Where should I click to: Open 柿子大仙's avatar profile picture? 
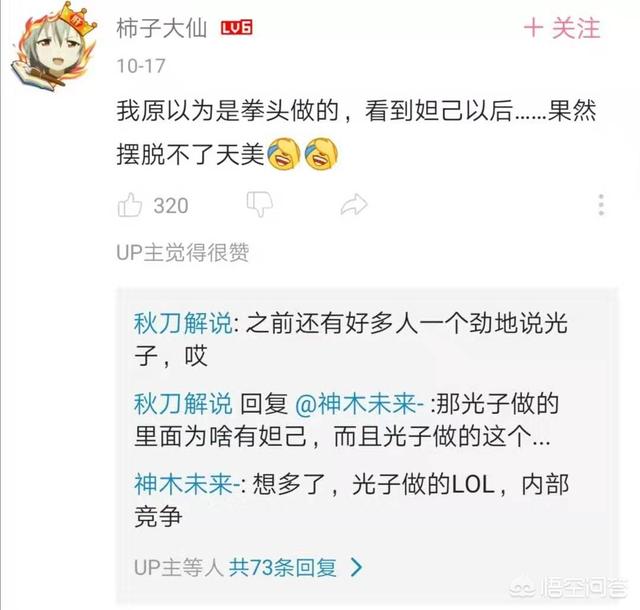53,47
